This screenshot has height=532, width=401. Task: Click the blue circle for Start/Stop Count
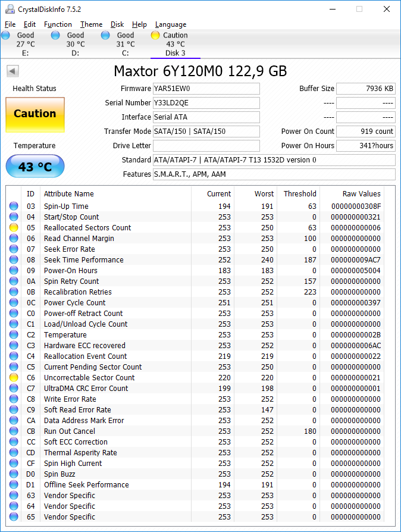pos(14,217)
